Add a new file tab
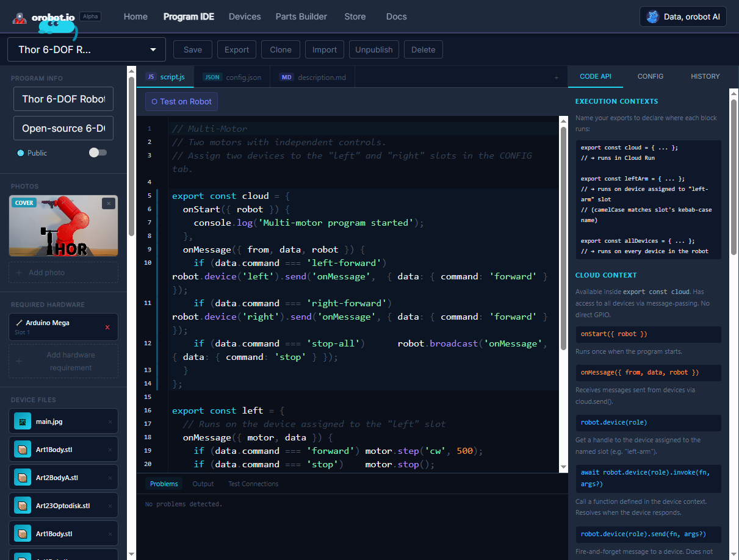739x560 pixels. (x=556, y=78)
